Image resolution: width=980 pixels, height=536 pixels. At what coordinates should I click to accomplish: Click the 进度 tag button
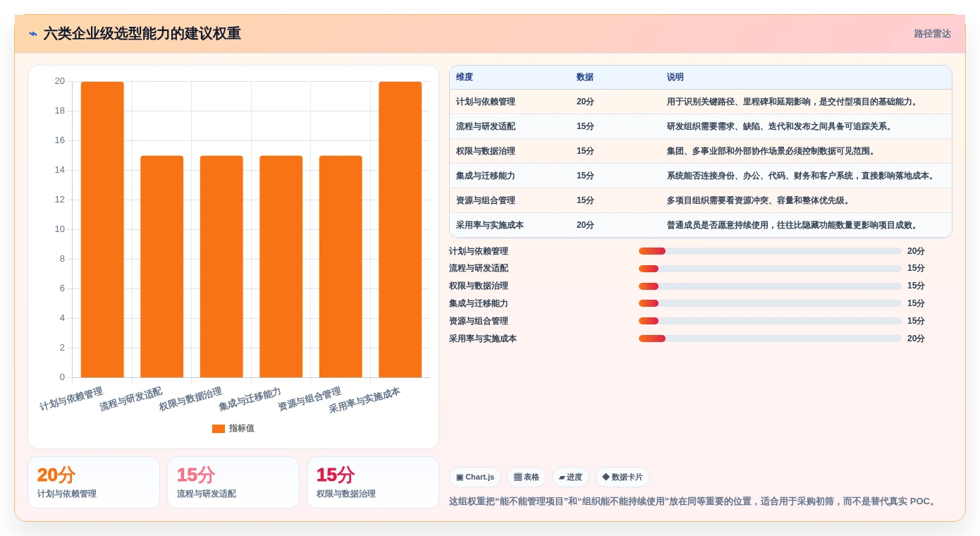pos(570,477)
